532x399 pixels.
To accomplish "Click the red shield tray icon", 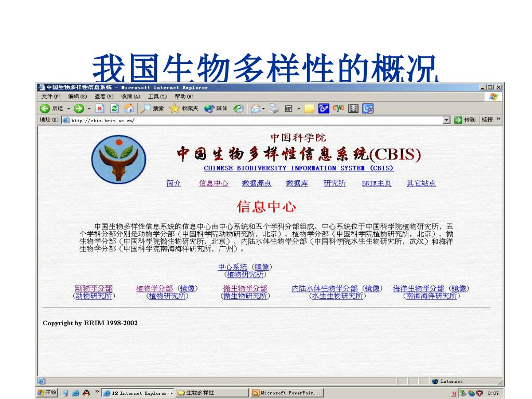I will 480,393.
